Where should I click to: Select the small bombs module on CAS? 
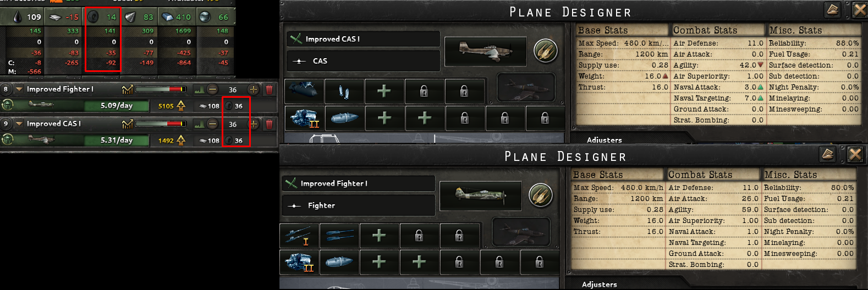pos(344,91)
